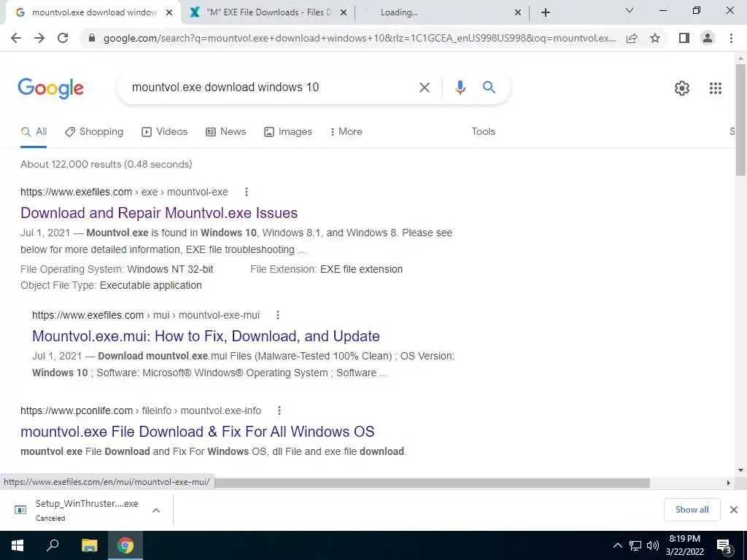This screenshot has width=747, height=560.
Task: Open the share this page icon
Action: (x=632, y=38)
